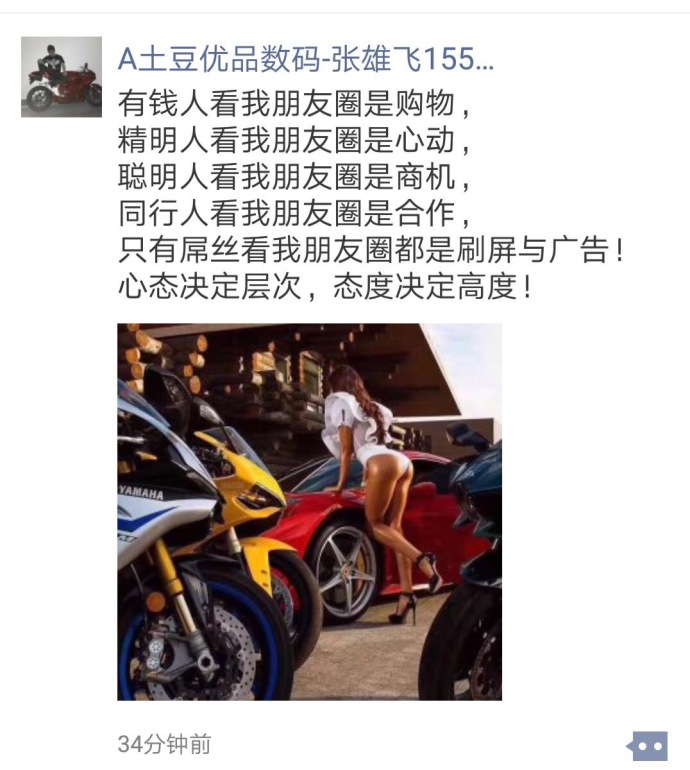Select the text line 同行人看我朋友圈是合作
This screenshot has height=770, width=690.
(294, 213)
